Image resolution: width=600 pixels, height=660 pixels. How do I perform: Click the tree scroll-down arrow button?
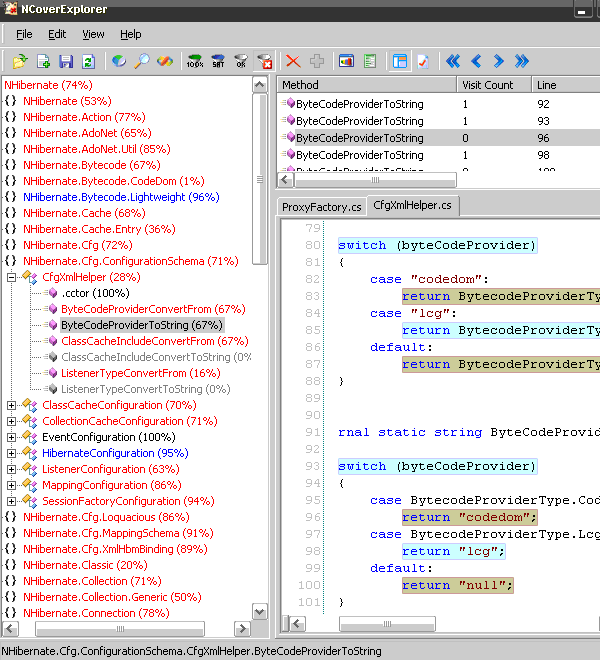260,612
